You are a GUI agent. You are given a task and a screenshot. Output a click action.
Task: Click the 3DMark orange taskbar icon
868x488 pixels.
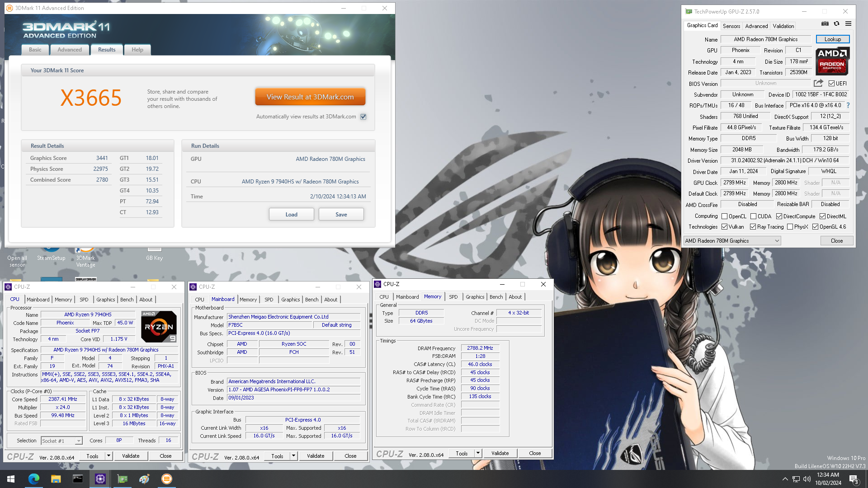tap(166, 479)
